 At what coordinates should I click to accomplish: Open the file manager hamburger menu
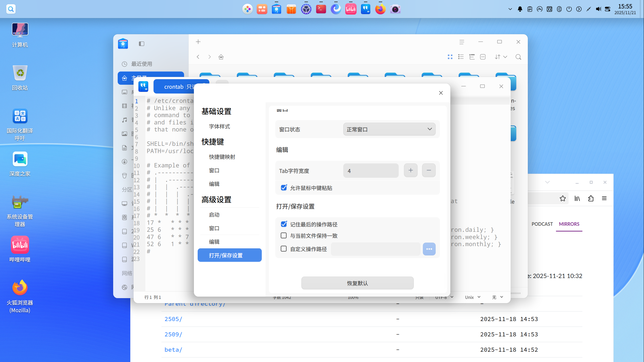462,42
